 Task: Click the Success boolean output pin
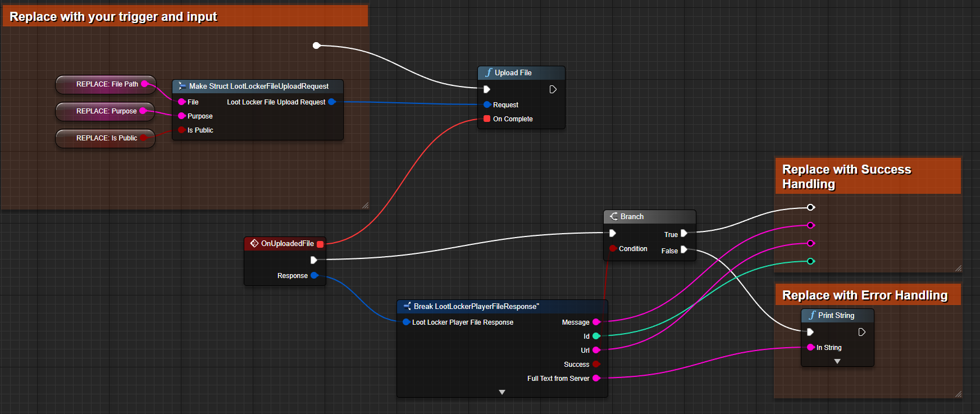pos(596,364)
